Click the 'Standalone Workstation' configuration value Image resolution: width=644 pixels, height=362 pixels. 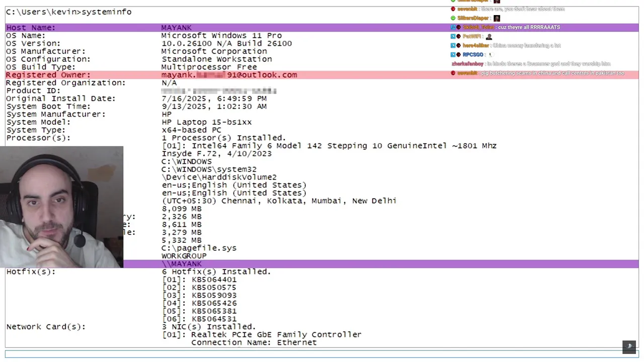pyautogui.click(x=216, y=59)
